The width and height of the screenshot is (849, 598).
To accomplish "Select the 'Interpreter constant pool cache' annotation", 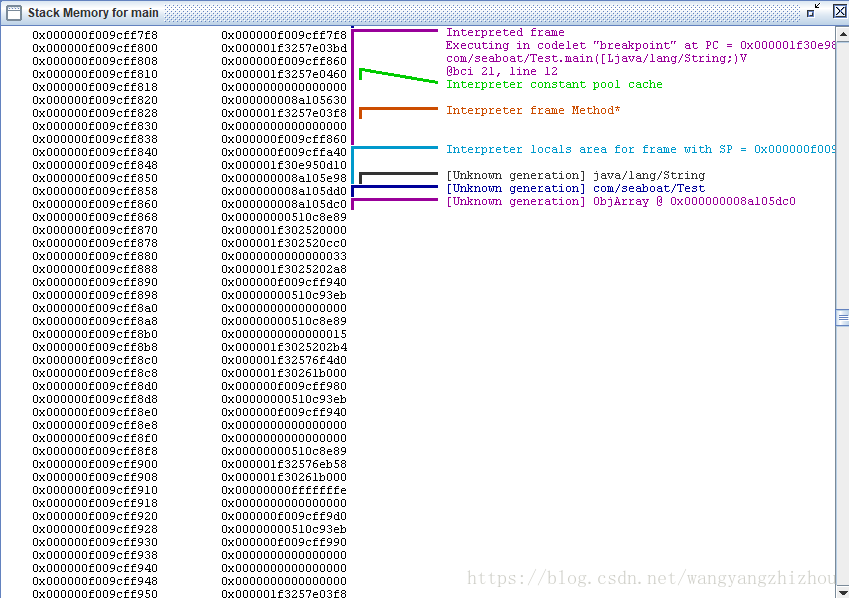I will (x=554, y=84).
